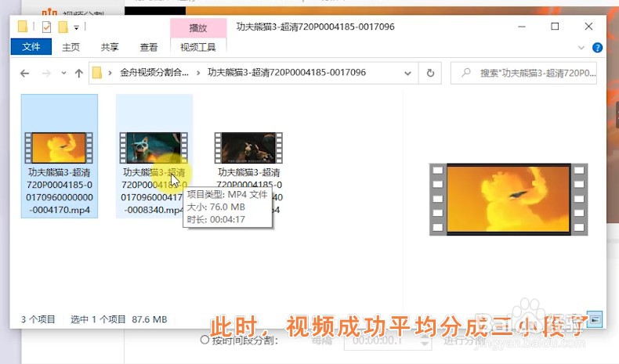Click the file name text 功夫熊猫3-超清 ending -0004170.mp4
The height and width of the screenshot is (364, 619).
coord(60,191)
